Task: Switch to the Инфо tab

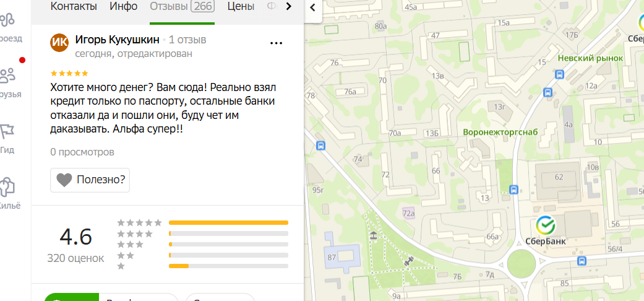Action: click(x=124, y=7)
